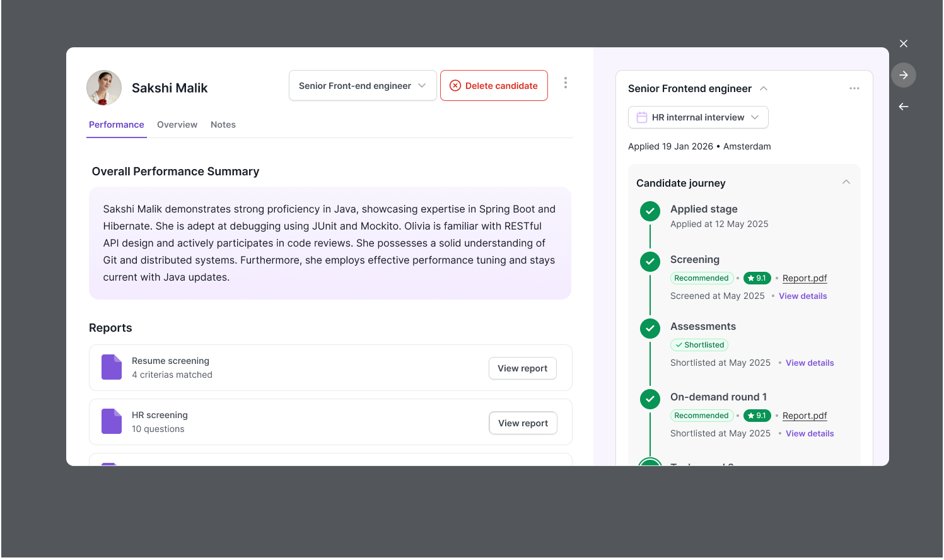Open Report.pdf under On-demand round 1

[x=805, y=416]
